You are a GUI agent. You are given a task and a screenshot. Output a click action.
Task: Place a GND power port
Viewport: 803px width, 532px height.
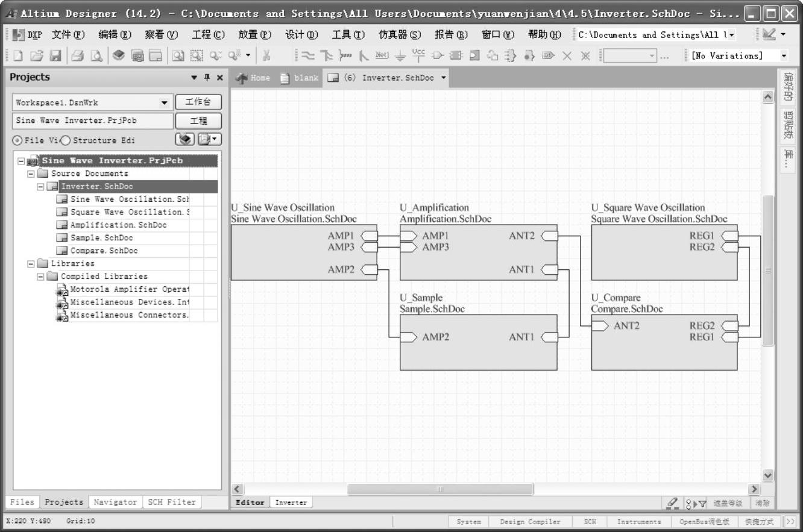click(x=400, y=56)
